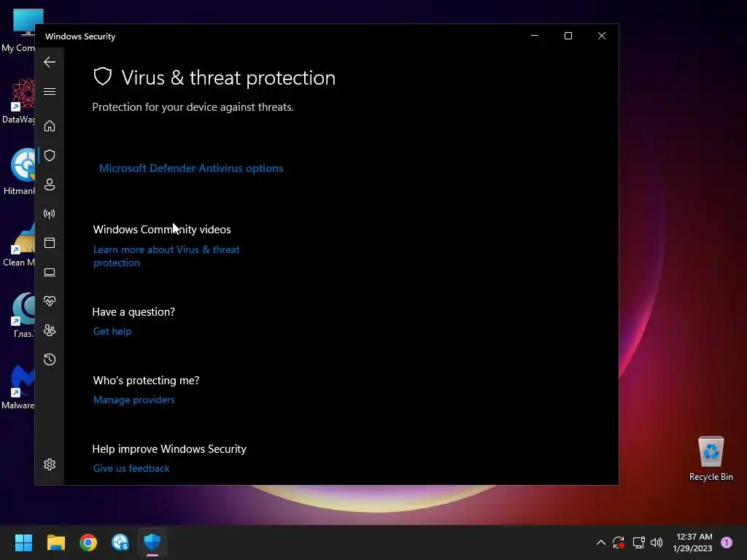Screen dimensions: 747x560
Task: Show hidden system tray icons
Action: point(601,542)
